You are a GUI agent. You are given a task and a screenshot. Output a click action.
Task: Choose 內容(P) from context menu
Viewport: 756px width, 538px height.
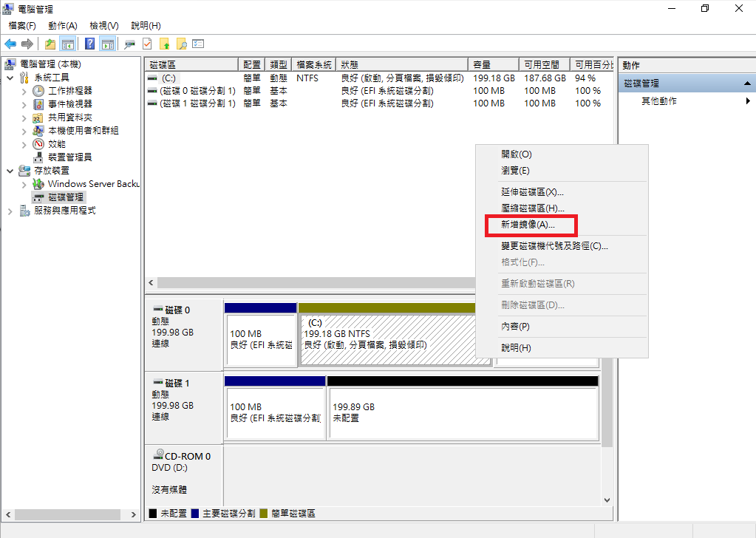click(562, 327)
